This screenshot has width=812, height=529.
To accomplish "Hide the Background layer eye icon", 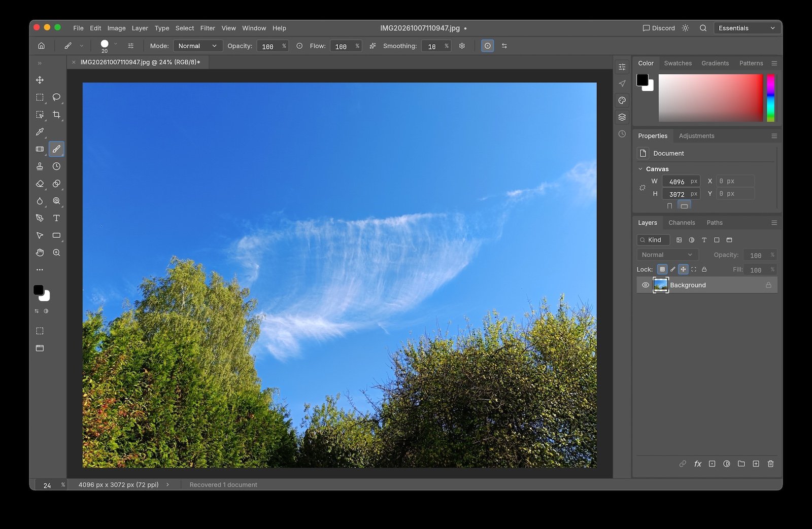I will (x=646, y=285).
